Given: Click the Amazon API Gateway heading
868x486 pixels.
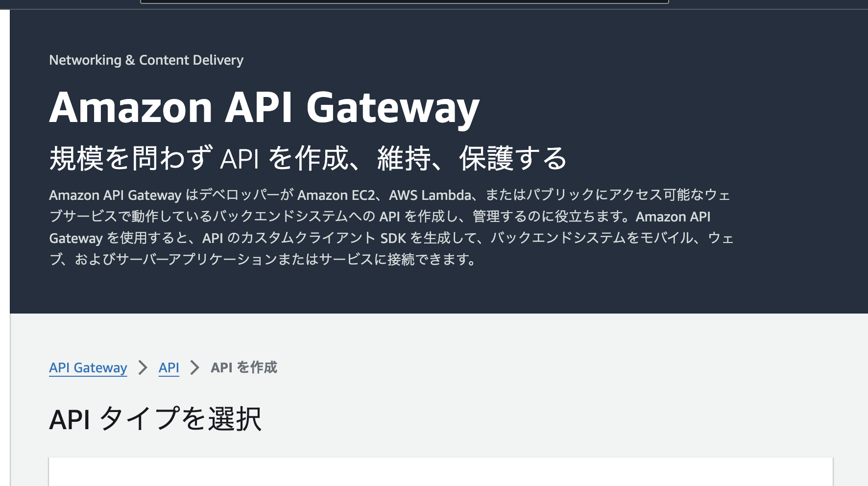Looking at the screenshot, I should pos(265,107).
